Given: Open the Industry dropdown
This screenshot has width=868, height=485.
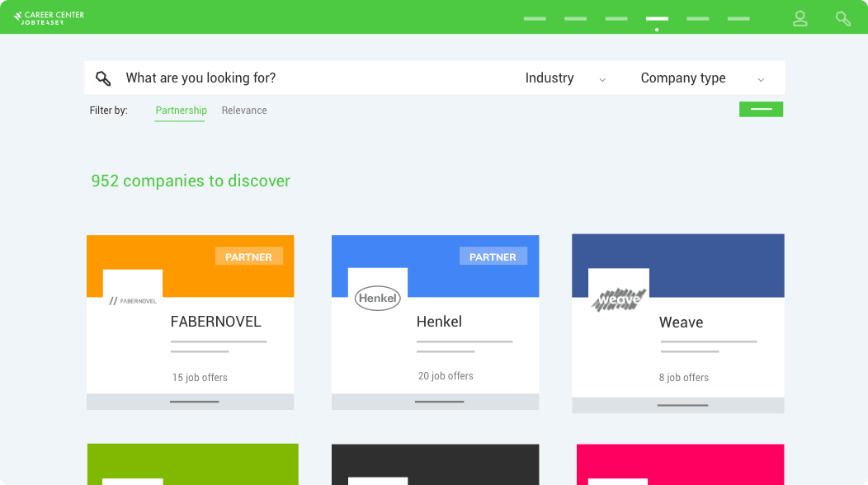Looking at the screenshot, I should [x=566, y=78].
